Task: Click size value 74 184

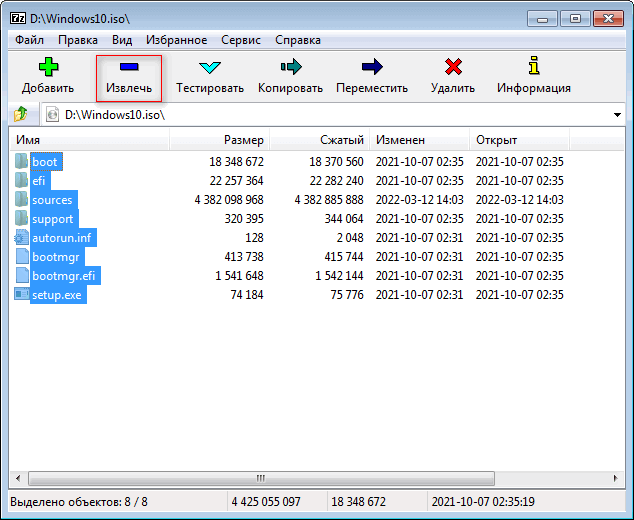Action: (x=247, y=295)
